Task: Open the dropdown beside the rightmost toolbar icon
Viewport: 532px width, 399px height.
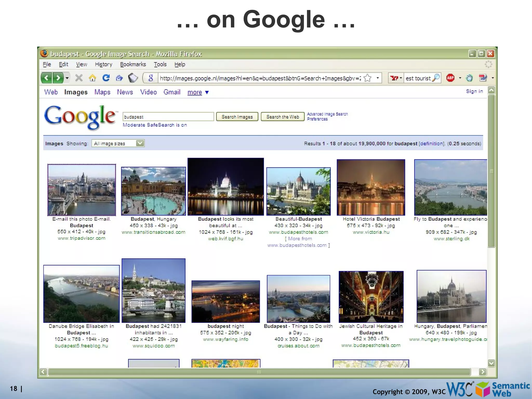Action: tap(493, 78)
